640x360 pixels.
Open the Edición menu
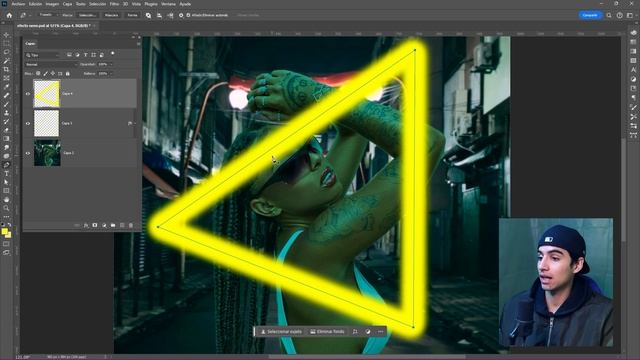[x=35, y=4]
